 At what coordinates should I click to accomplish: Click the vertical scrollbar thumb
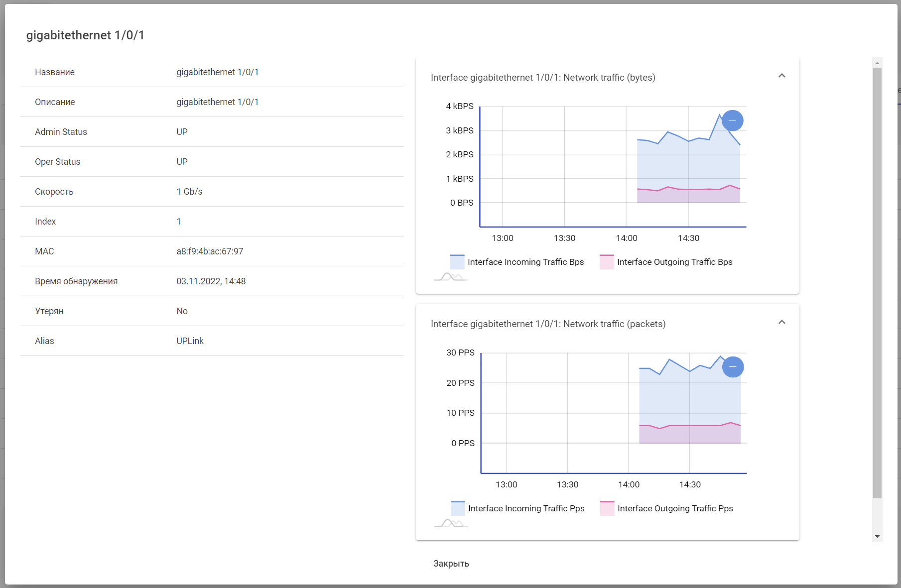tap(877, 283)
